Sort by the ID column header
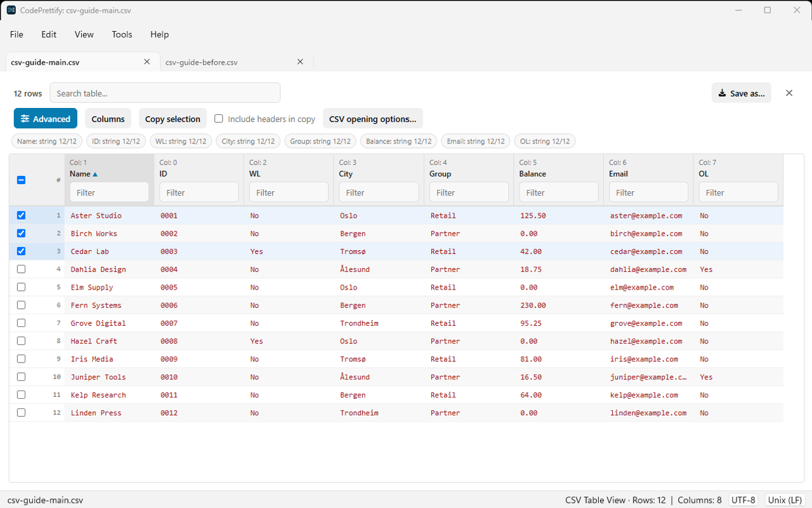 [163, 174]
